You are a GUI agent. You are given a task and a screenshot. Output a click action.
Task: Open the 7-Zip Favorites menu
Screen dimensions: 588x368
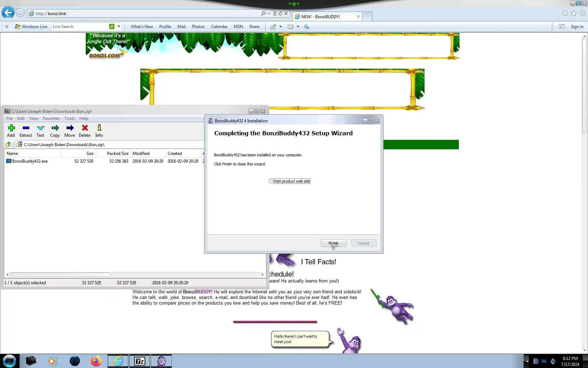point(51,118)
